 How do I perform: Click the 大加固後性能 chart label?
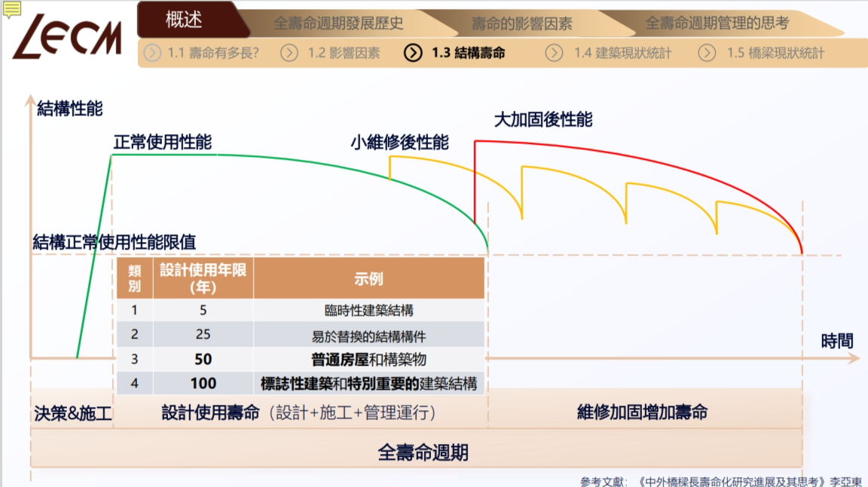tap(542, 120)
